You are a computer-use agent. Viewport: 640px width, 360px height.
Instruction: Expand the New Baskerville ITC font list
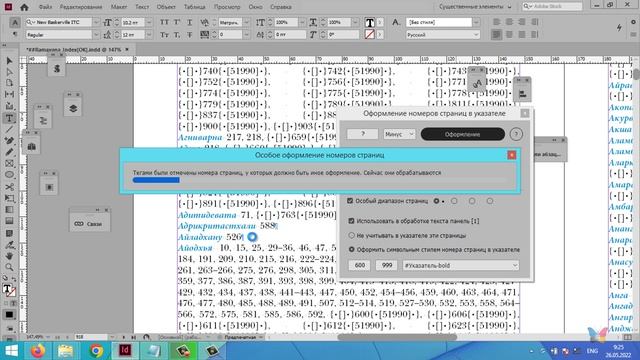pos(96,22)
